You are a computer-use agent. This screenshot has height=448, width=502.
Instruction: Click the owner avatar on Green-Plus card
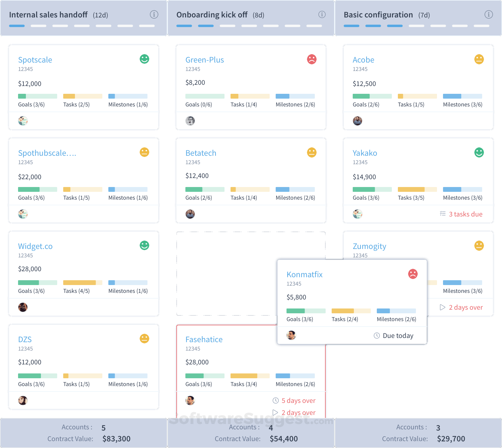pyautogui.click(x=190, y=121)
